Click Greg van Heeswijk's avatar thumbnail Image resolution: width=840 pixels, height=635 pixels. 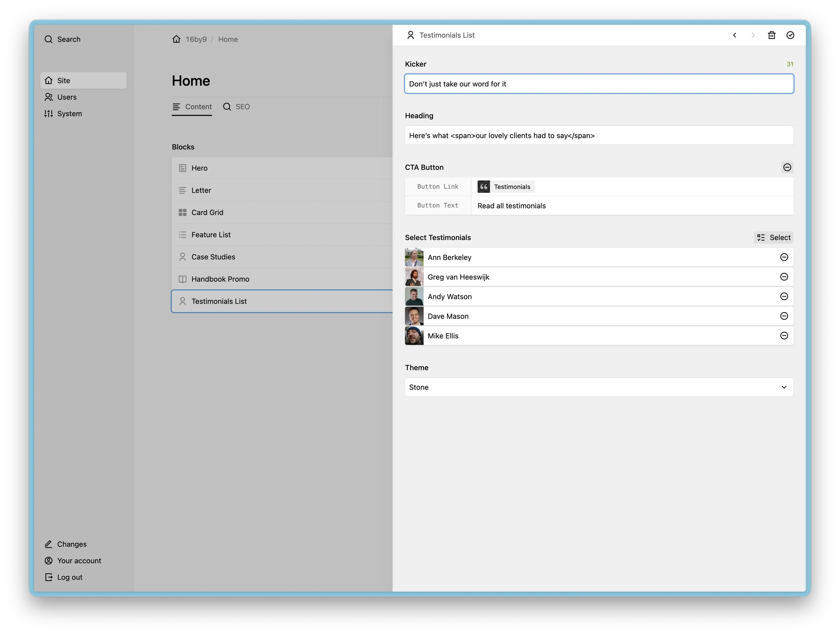click(x=414, y=277)
